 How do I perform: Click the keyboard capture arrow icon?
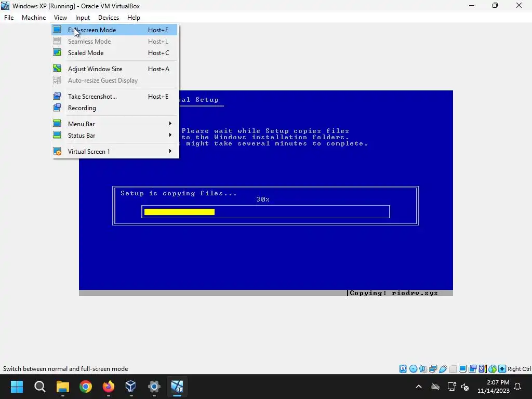click(x=502, y=369)
